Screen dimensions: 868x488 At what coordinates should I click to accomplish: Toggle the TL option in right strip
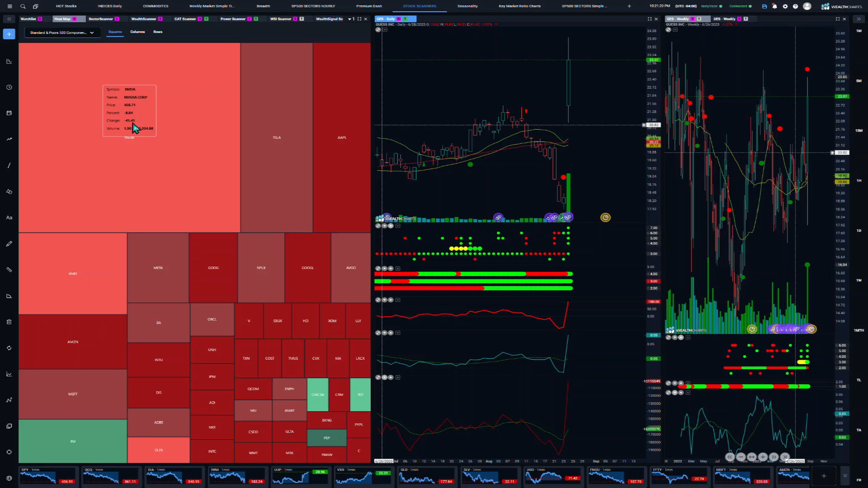(x=859, y=380)
